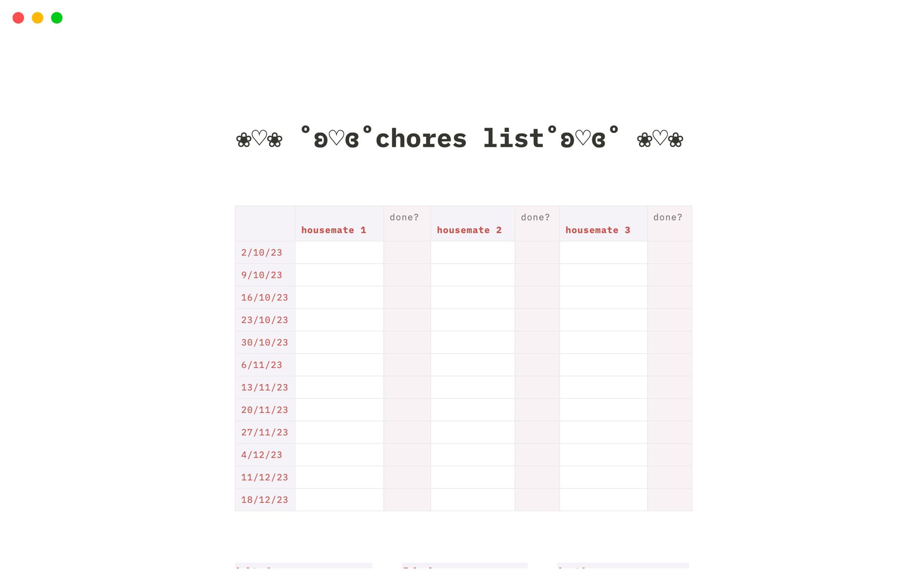Click the yellow minimize button

[x=37, y=17]
